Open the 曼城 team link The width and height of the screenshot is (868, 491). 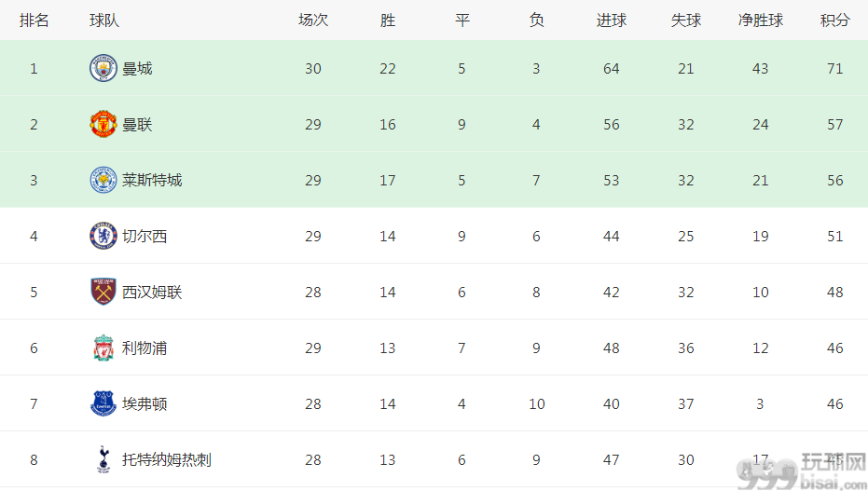click(137, 69)
